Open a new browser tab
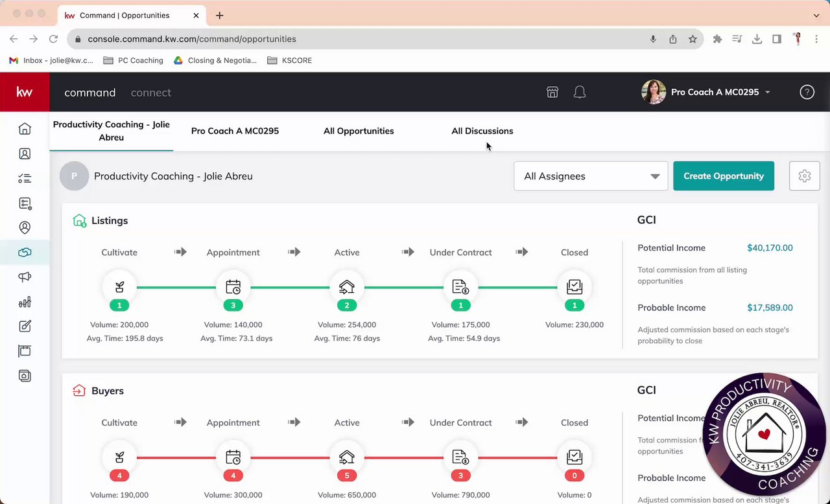 (220, 15)
